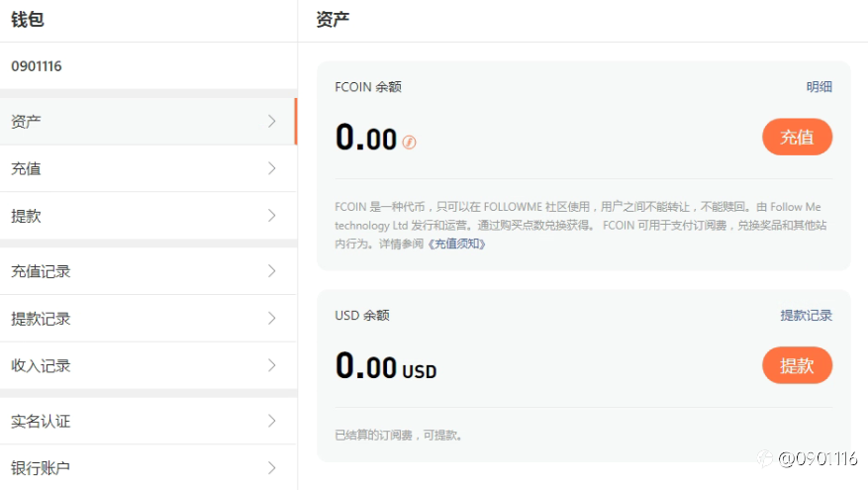Click the FCOIN coin icon beside 0.00
868x490 pixels.
tap(409, 143)
